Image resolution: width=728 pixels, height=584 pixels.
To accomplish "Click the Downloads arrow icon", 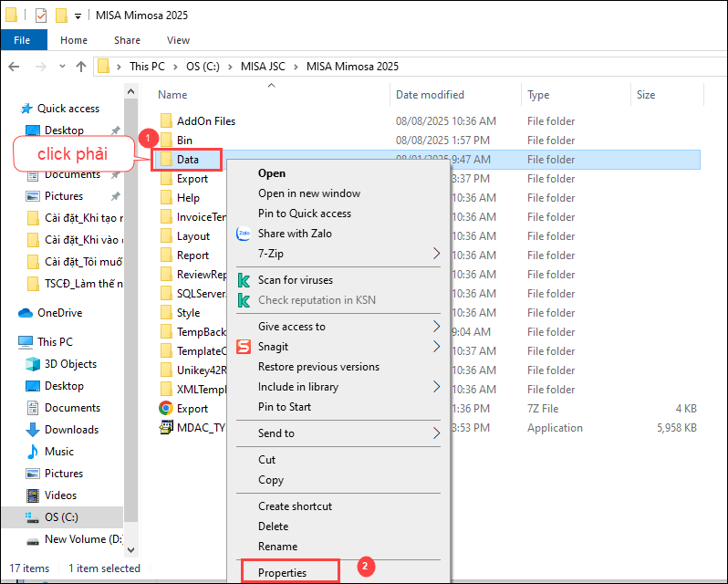I will coord(33,430).
